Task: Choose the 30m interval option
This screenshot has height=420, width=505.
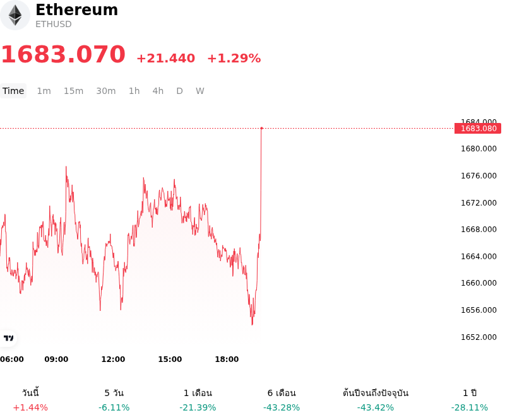Action: pyautogui.click(x=106, y=91)
